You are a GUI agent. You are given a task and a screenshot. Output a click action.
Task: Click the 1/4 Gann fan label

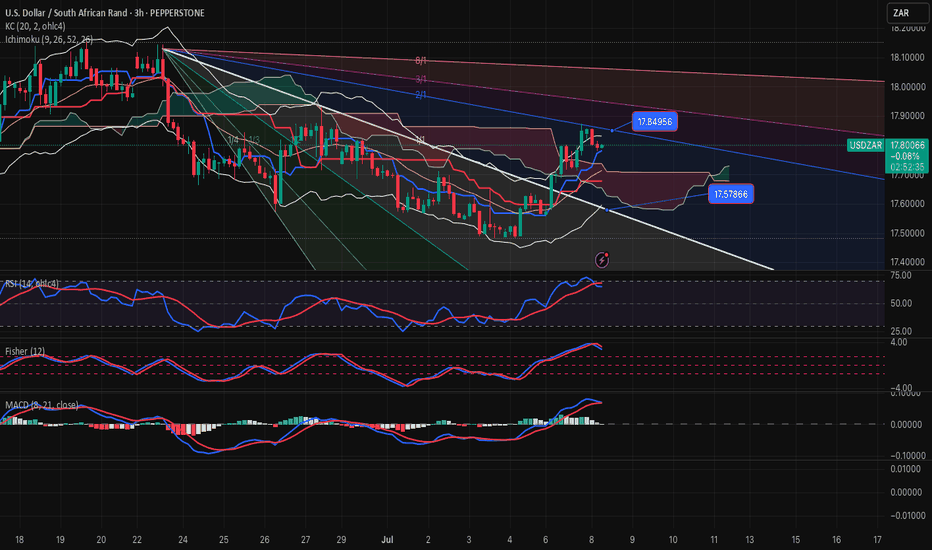(x=233, y=140)
